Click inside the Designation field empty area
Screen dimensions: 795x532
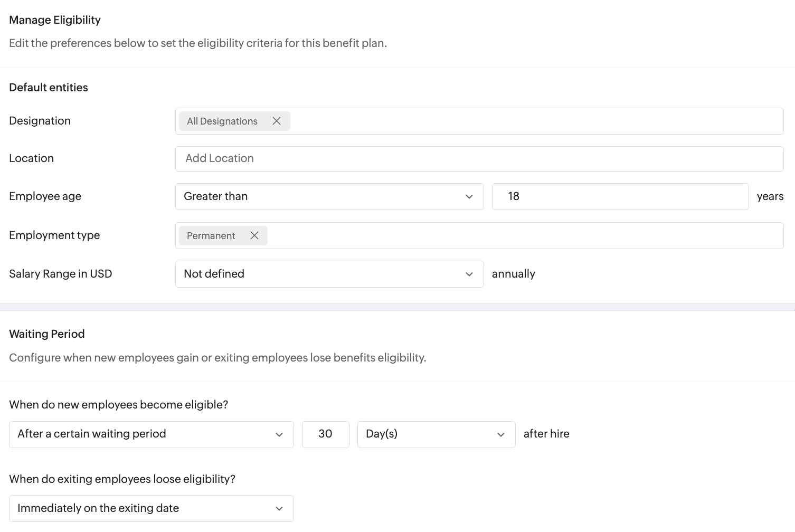click(x=536, y=121)
